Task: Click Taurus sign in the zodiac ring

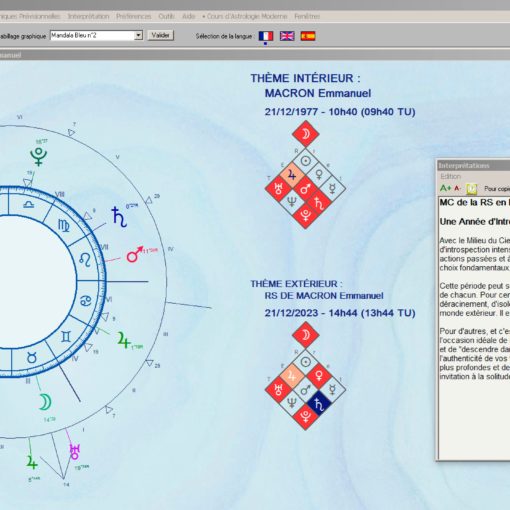Action: coord(32,358)
